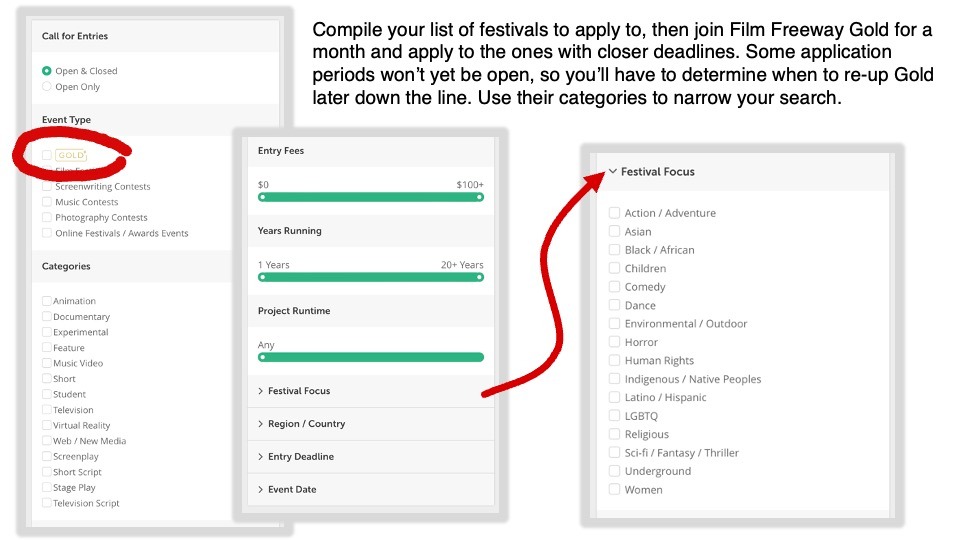
Task: Check the Online Festivals / Awards Events box
Action: click(47, 233)
